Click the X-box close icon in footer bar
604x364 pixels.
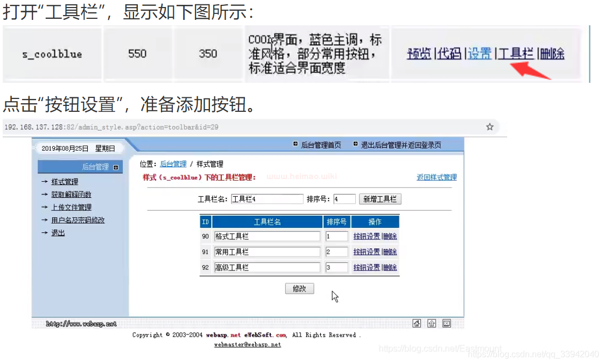click(x=446, y=323)
